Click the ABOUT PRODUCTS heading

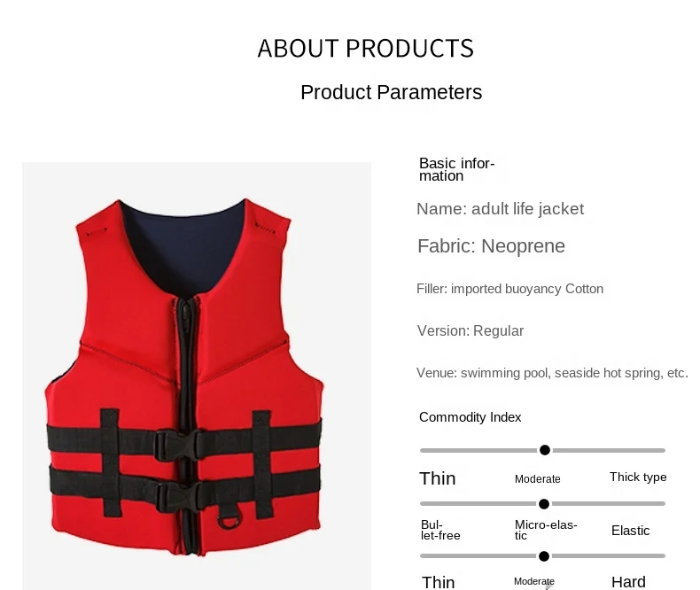pos(365,48)
